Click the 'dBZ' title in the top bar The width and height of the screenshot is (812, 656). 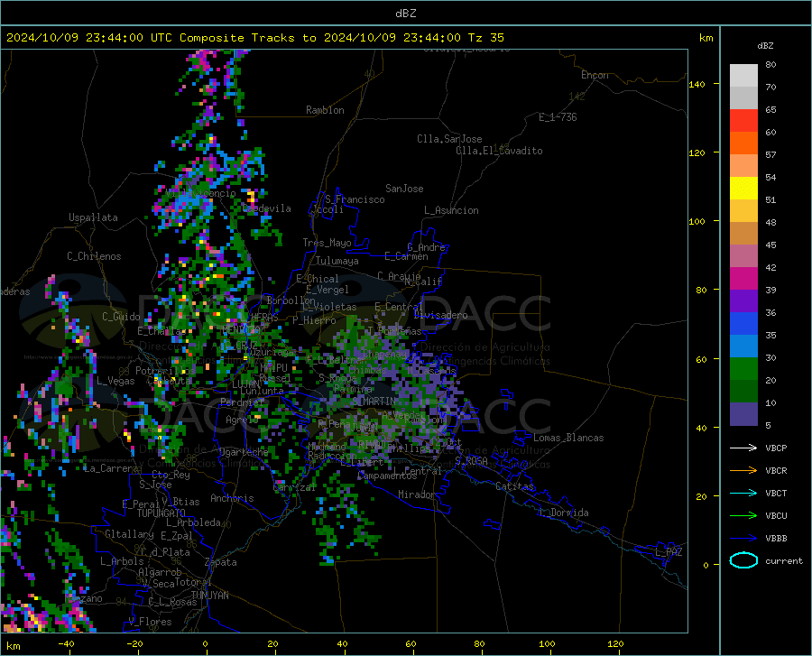coord(405,14)
